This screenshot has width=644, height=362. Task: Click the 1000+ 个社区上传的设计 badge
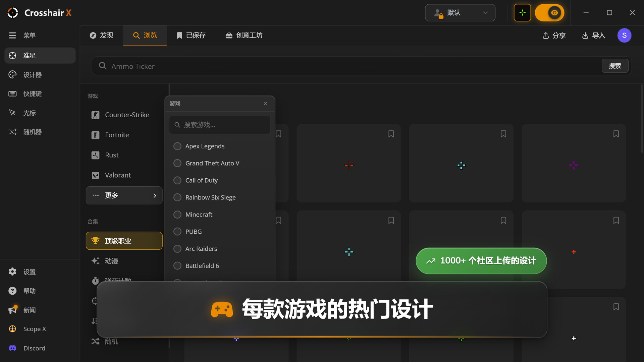coord(481,261)
